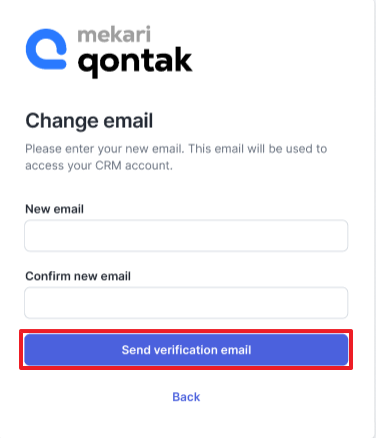Screen dimensions: 376x438
Task: Click the 'access your CRM account' text line
Action: (x=99, y=166)
